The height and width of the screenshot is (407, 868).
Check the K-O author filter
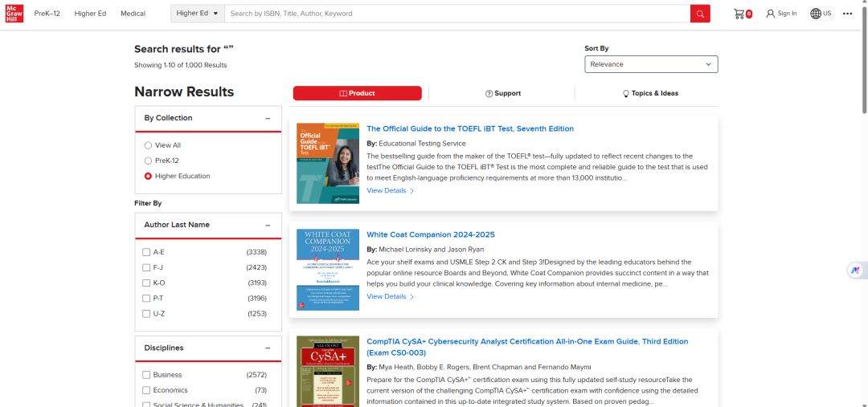point(146,283)
